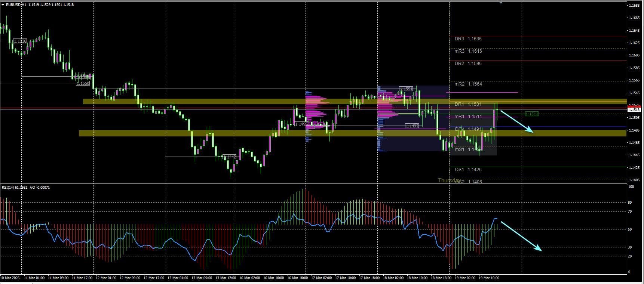The image size is (644, 284).
Task: Click the DR2 1.1596 resistance label
Action: [468, 64]
